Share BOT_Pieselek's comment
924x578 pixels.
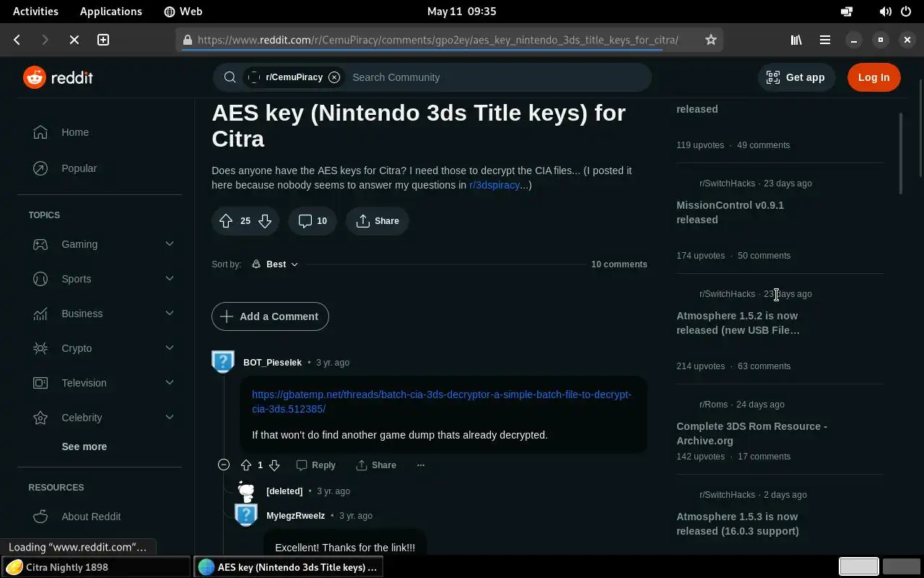click(x=376, y=465)
